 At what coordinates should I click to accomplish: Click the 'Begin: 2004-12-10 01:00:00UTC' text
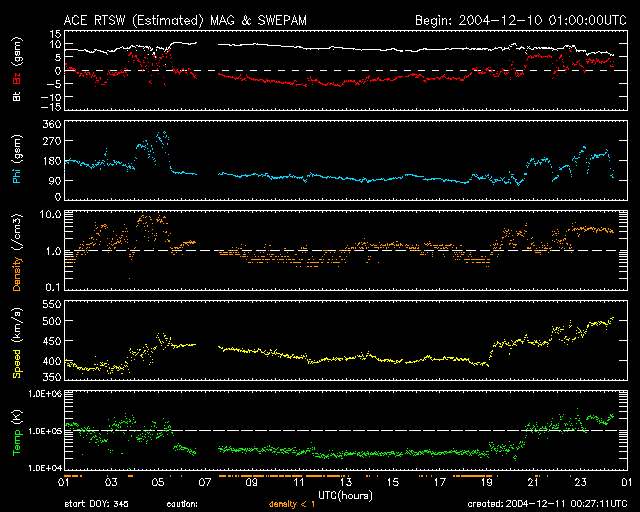pyautogui.click(x=521, y=20)
